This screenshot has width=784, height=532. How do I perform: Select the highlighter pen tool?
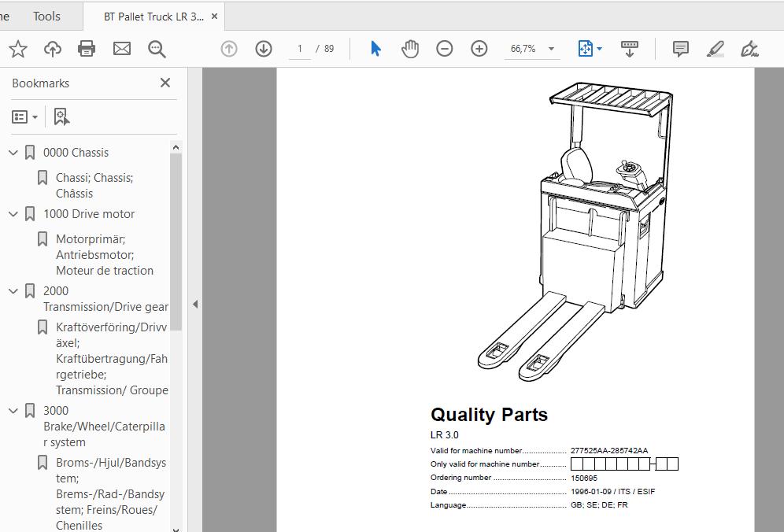(x=715, y=49)
